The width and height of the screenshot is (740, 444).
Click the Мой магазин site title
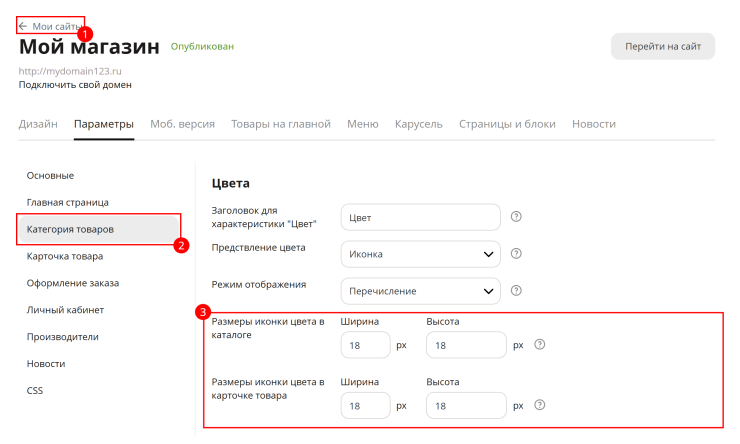coord(89,47)
